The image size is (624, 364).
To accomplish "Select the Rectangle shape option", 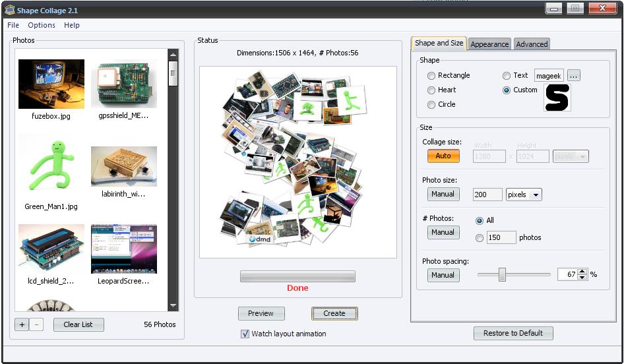I will (x=432, y=76).
